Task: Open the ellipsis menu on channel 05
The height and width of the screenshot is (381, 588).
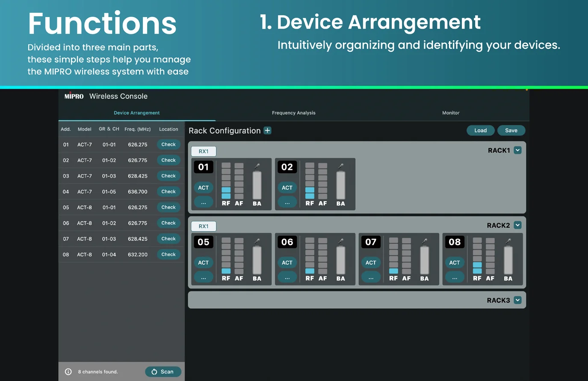Action: pos(204,278)
